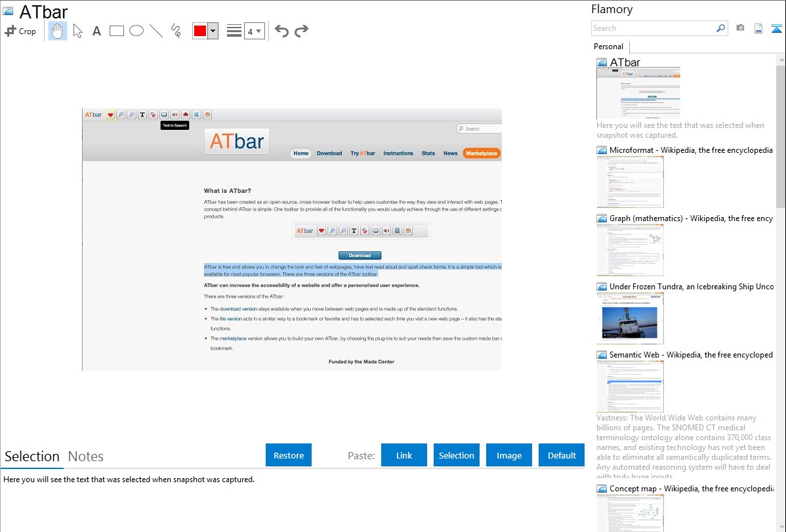Open the line width dropdown showing 4
Viewport: 786px width, 532px height.
[x=255, y=31]
